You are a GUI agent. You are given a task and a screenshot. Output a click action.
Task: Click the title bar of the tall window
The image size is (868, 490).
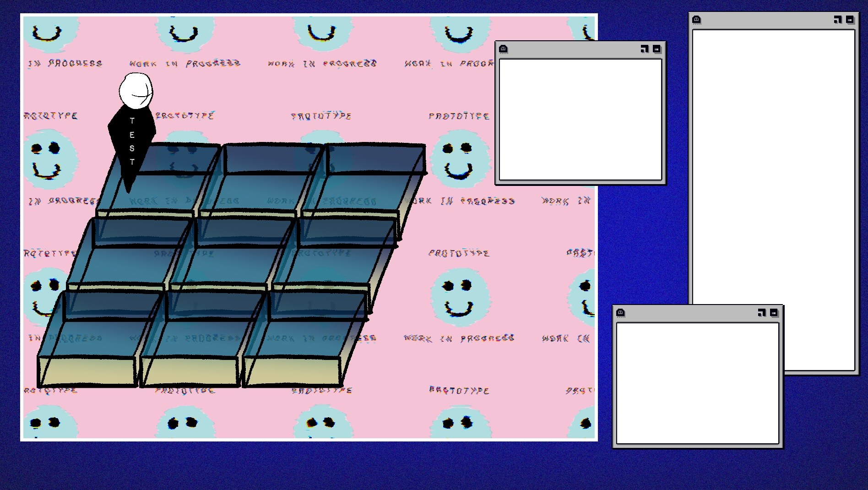point(765,20)
